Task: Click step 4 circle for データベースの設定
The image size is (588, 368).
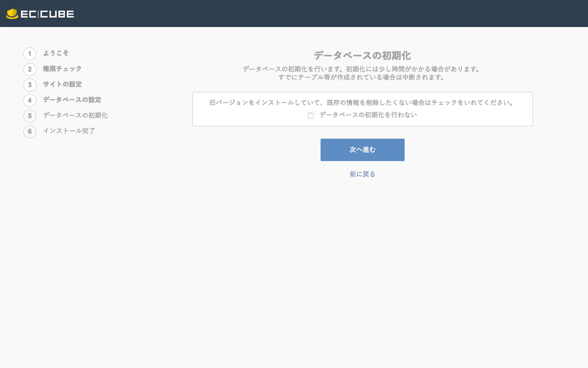Action: pyautogui.click(x=30, y=101)
